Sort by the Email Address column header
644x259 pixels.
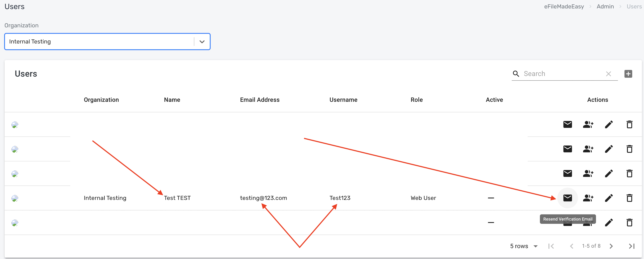pos(260,100)
